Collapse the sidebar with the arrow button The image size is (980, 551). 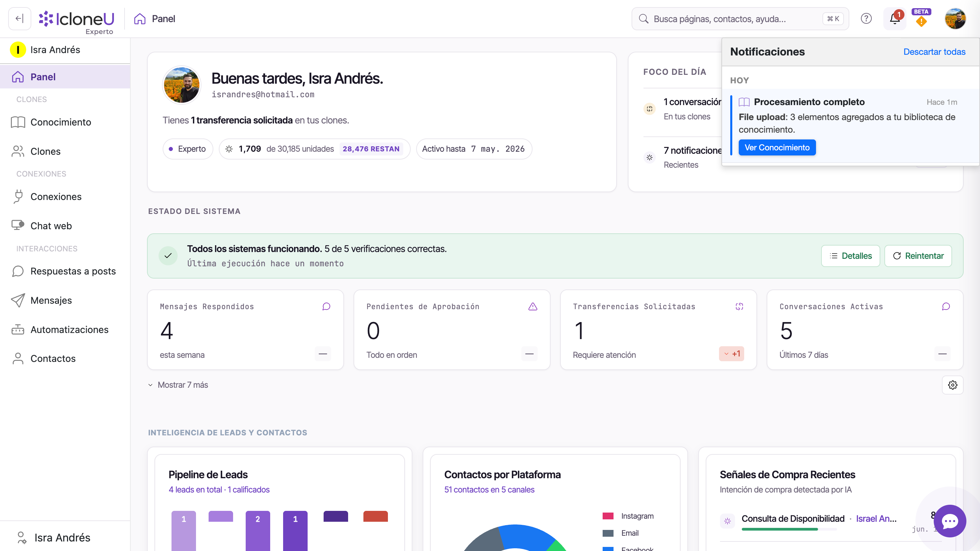click(x=19, y=19)
